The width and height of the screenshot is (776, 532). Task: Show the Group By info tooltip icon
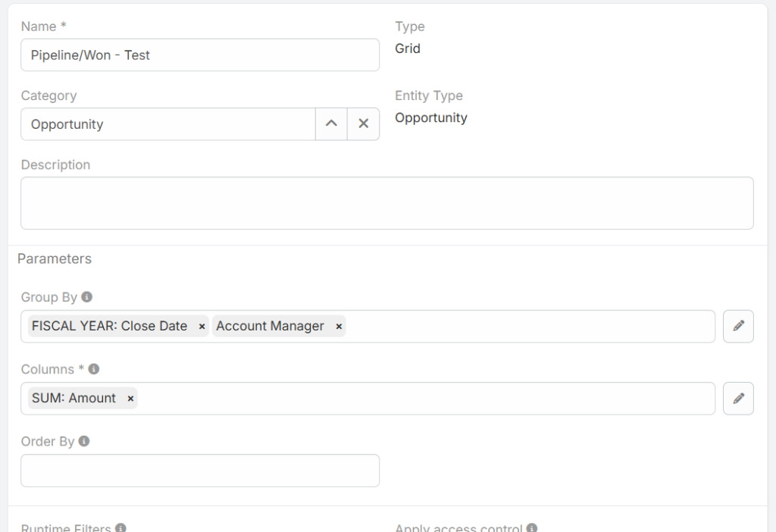tap(87, 297)
